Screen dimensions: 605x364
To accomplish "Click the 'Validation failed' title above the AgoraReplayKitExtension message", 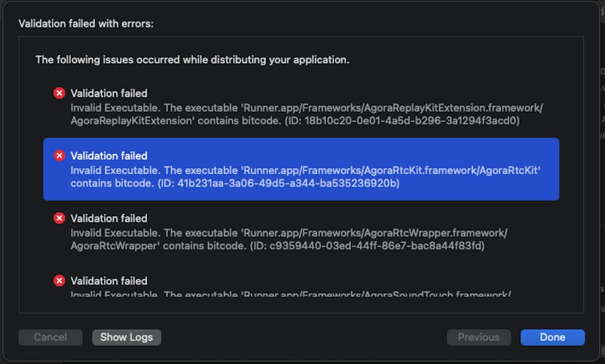I will [109, 93].
